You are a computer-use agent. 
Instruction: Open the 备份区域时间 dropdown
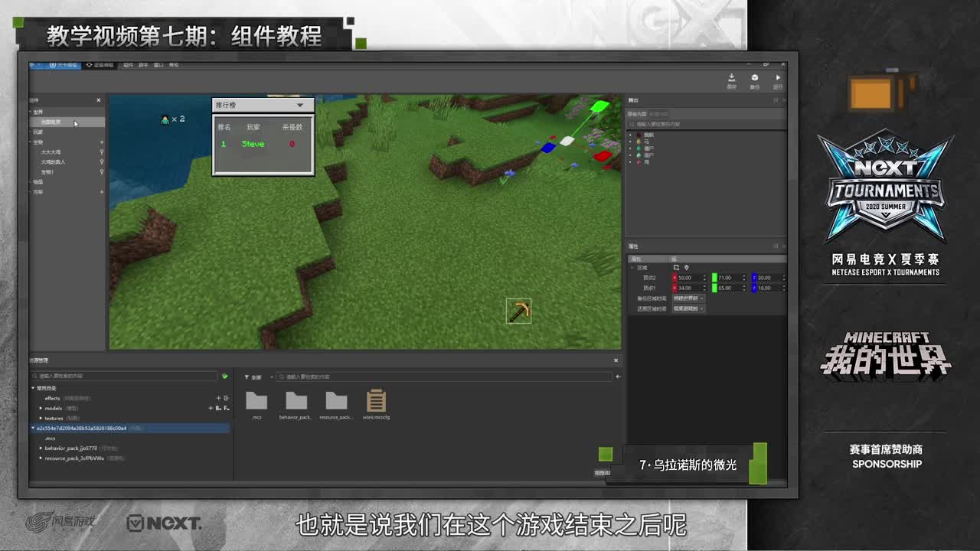coord(688,298)
